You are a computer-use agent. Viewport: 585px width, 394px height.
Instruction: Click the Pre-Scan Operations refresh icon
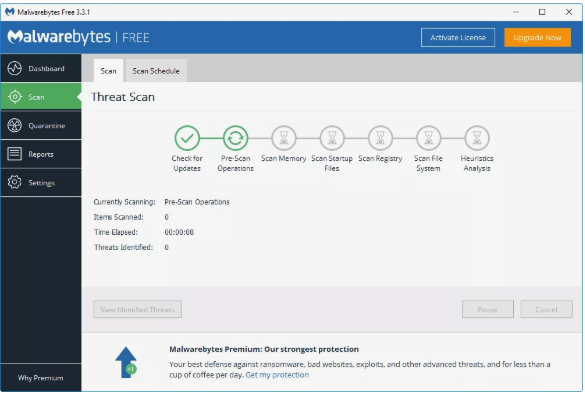pyautogui.click(x=235, y=138)
